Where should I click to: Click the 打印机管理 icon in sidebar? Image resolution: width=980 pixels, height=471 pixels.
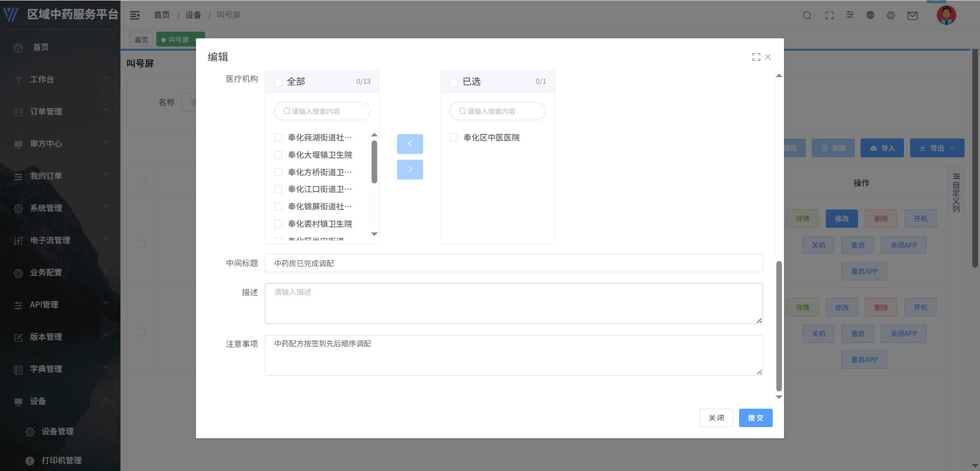[x=30, y=461]
